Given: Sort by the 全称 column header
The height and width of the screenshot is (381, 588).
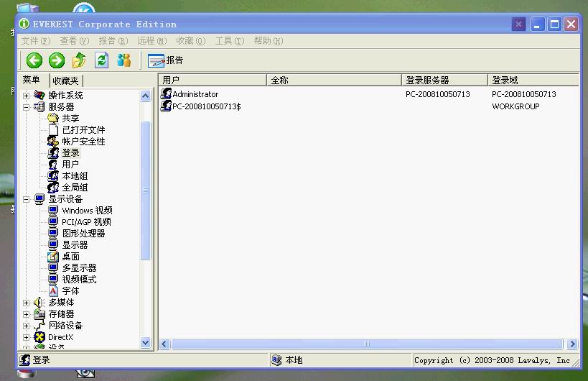Looking at the screenshot, I should tap(334, 81).
